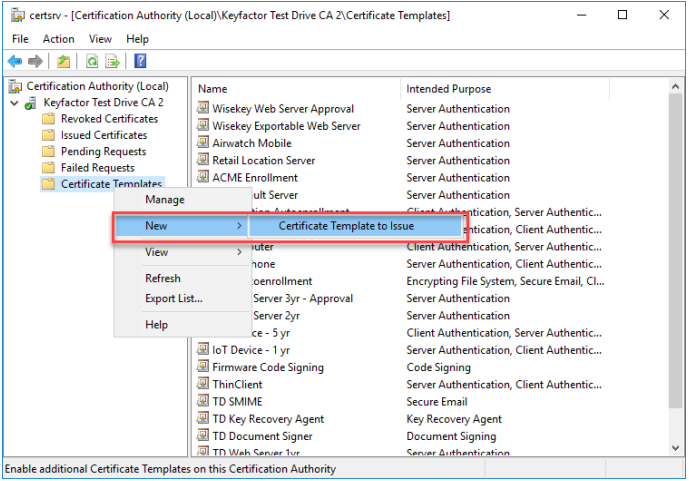Image resolution: width=689 pixels, height=481 pixels.
Task: Select the Issued Certificates tree item
Action: click(104, 135)
